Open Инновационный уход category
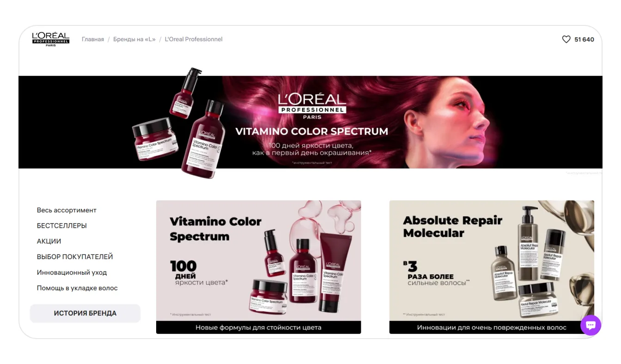 pos(72,273)
